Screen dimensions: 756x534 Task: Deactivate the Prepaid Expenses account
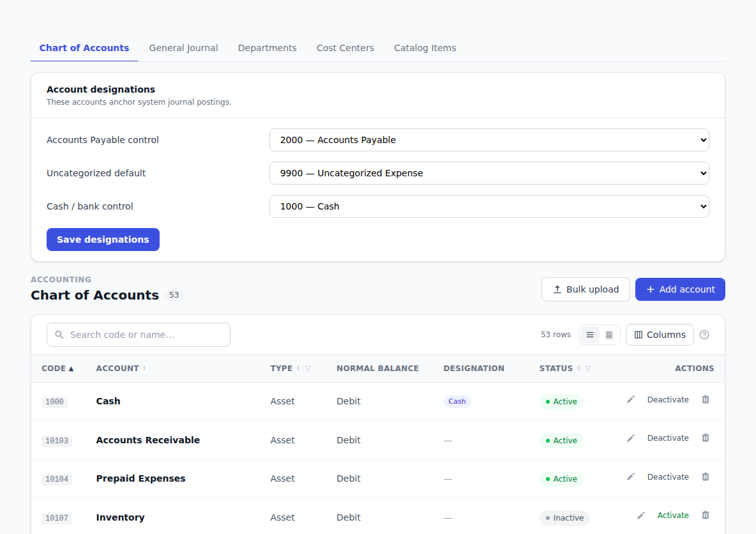tap(668, 477)
